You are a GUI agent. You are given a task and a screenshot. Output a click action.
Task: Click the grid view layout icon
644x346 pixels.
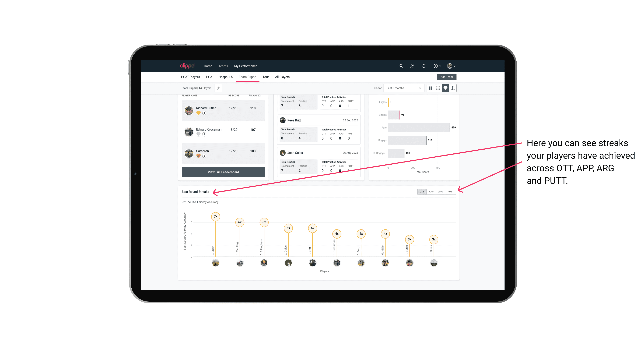(x=437, y=88)
